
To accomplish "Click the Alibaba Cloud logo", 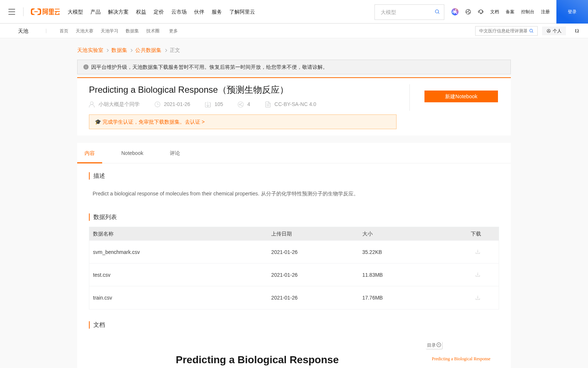I will click(45, 12).
